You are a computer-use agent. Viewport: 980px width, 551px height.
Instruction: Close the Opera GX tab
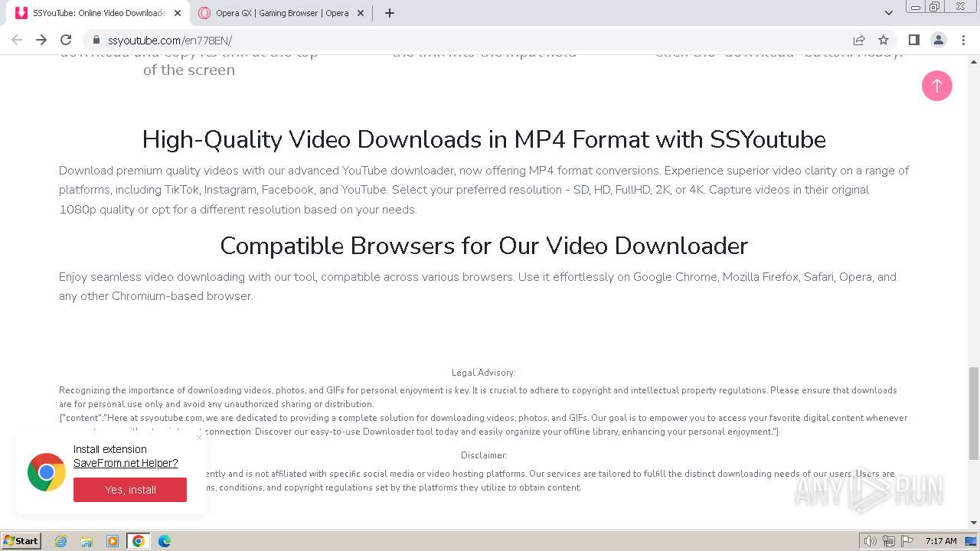[361, 13]
